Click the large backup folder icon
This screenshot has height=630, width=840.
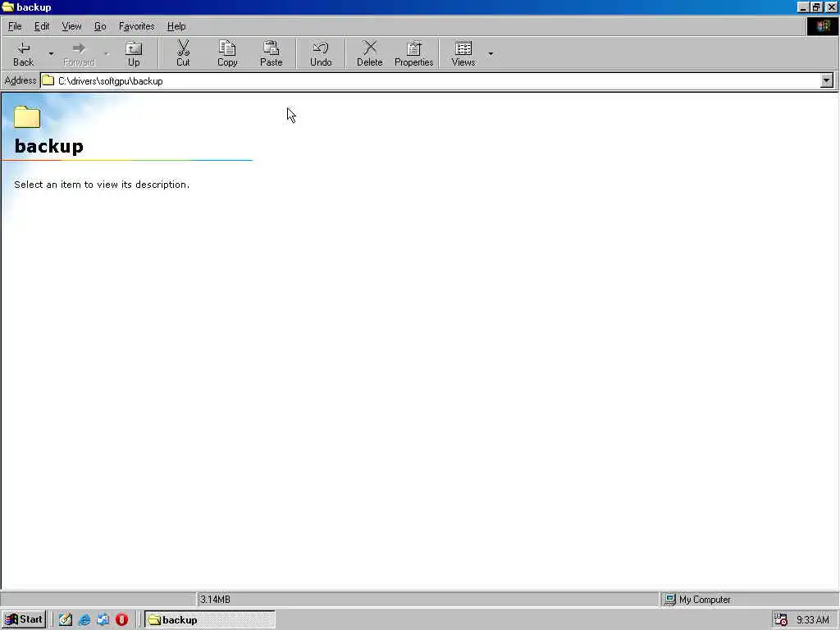tap(27, 116)
